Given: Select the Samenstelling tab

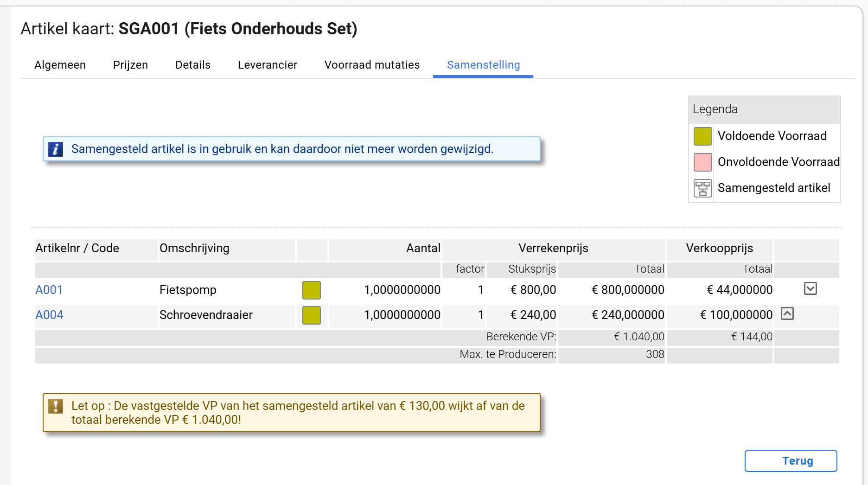Looking at the screenshot, I should [483, 65].
